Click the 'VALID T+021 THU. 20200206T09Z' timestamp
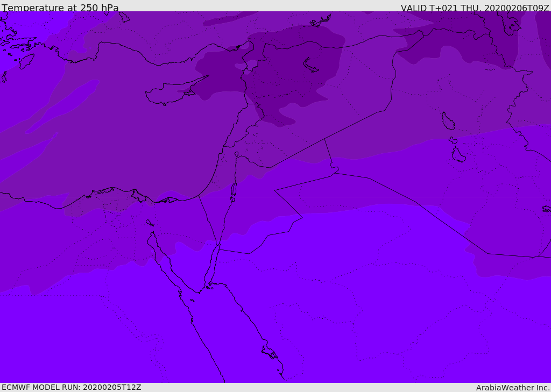This screenshot has height=392, width=551. pos(475,8)
